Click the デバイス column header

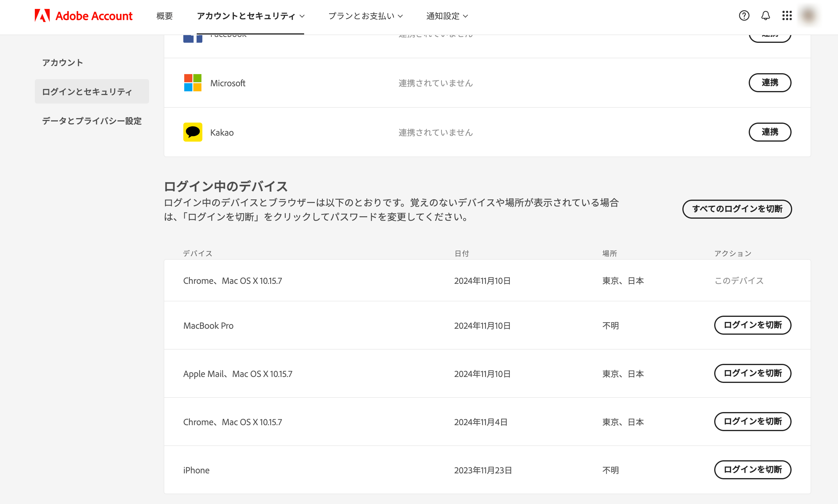point(198,253)
